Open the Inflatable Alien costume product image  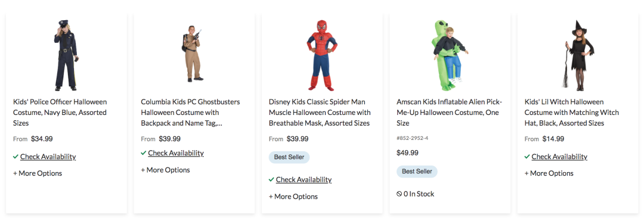tap(450, 55)
